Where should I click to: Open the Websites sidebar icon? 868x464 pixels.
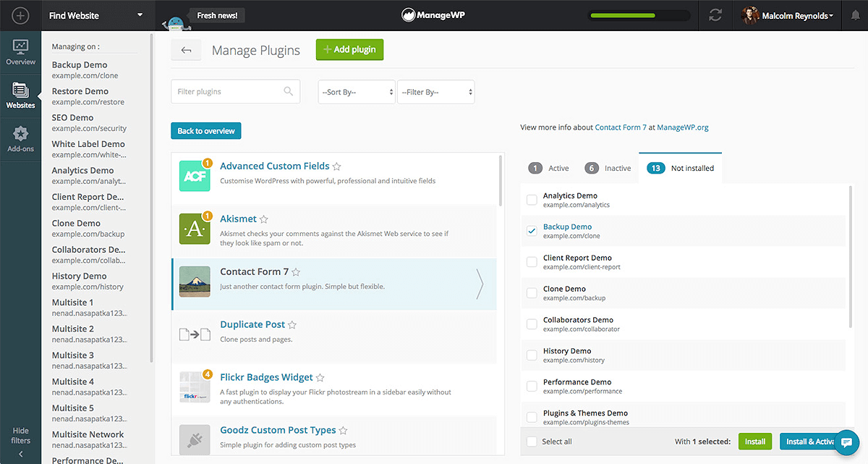point(20,96)
